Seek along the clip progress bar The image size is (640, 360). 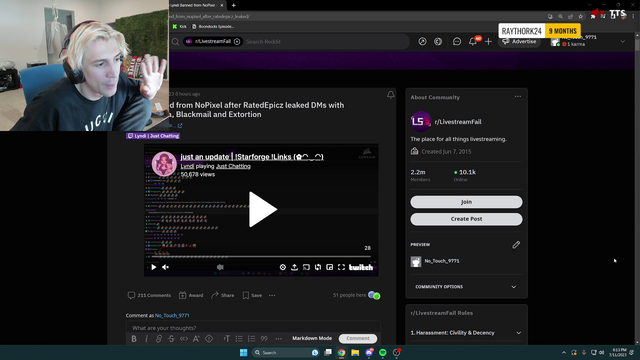(261, 257)
